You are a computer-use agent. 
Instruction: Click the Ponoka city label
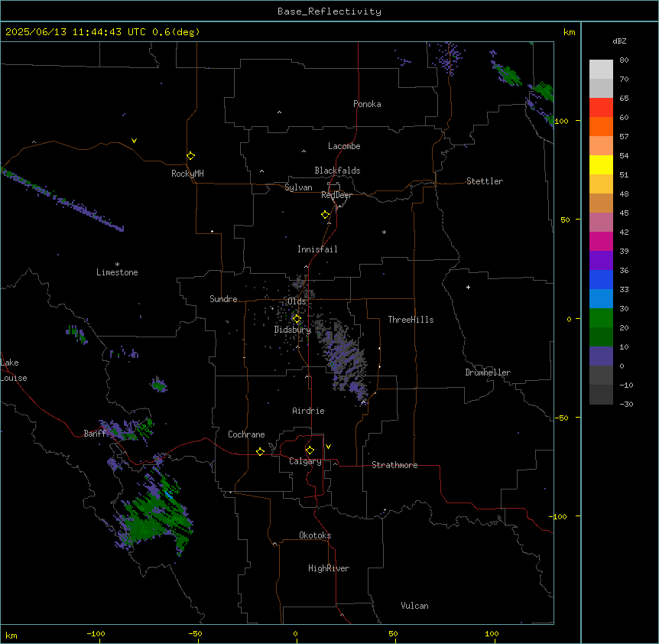(x=367, y=104)
